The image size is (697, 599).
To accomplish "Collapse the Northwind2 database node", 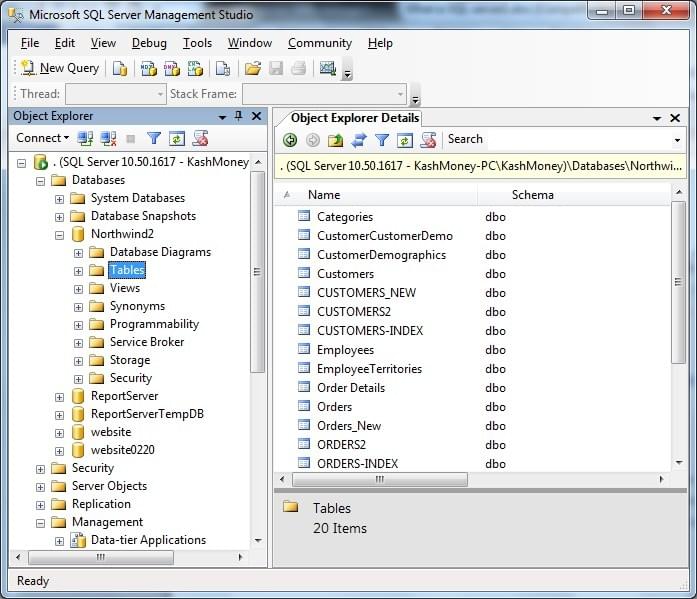I will (59, 235).
